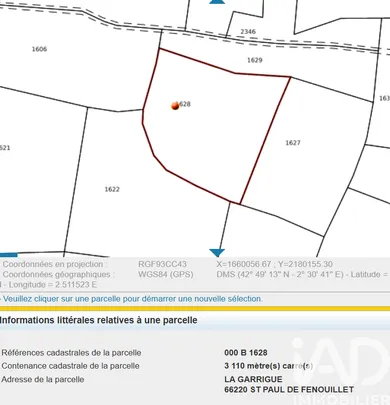Click the cadastral reference 000 B 1628
Image resolution: width=390 pixels, height=405 pixels.
click(x=246, y=353)
